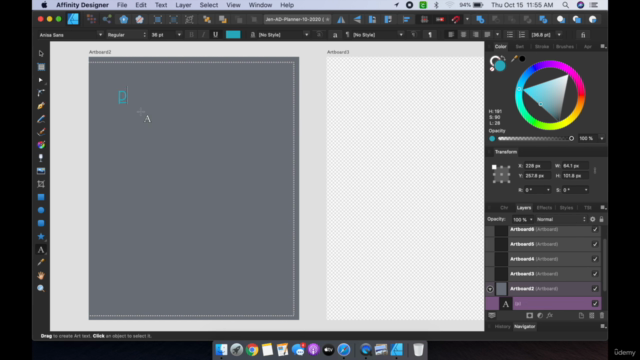This screenshot has width=640, height=360.
Task: Select the Pencil tool
Action: (x=41, y=119)
